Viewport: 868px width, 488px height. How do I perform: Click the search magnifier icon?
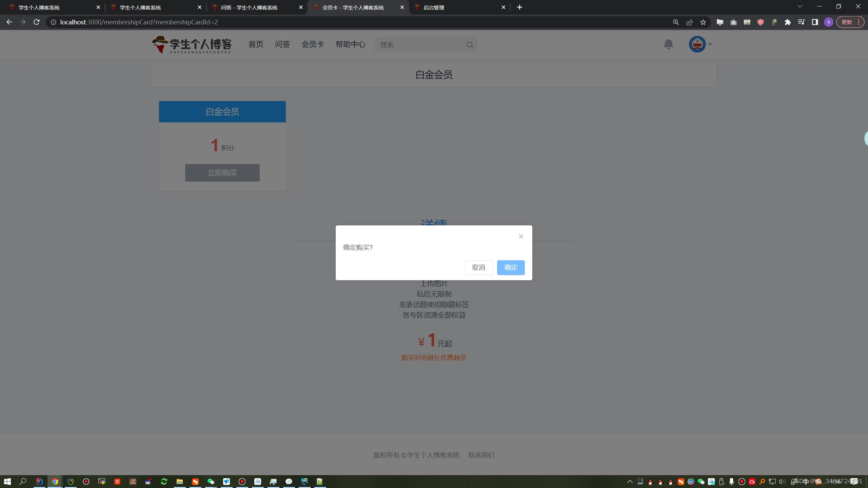[470, 45]
